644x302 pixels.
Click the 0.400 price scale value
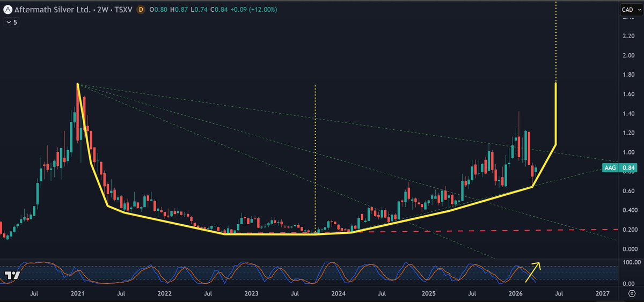point(629,210)
